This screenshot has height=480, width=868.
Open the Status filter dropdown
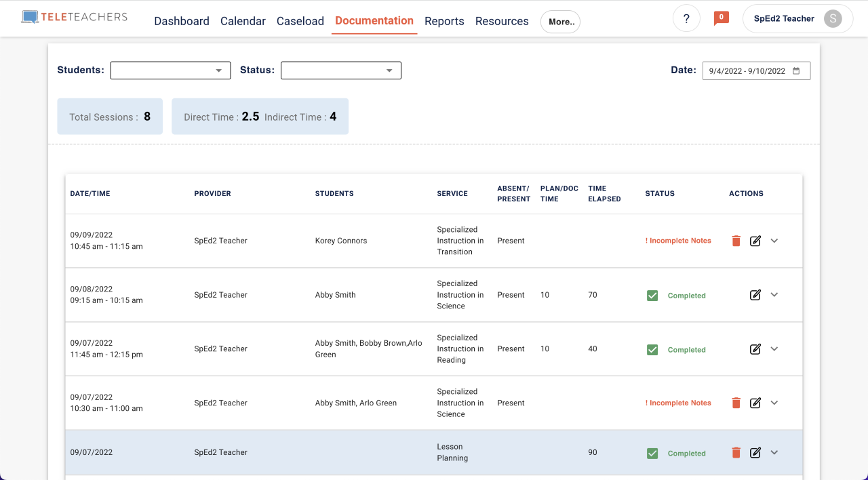click(341, 71)
